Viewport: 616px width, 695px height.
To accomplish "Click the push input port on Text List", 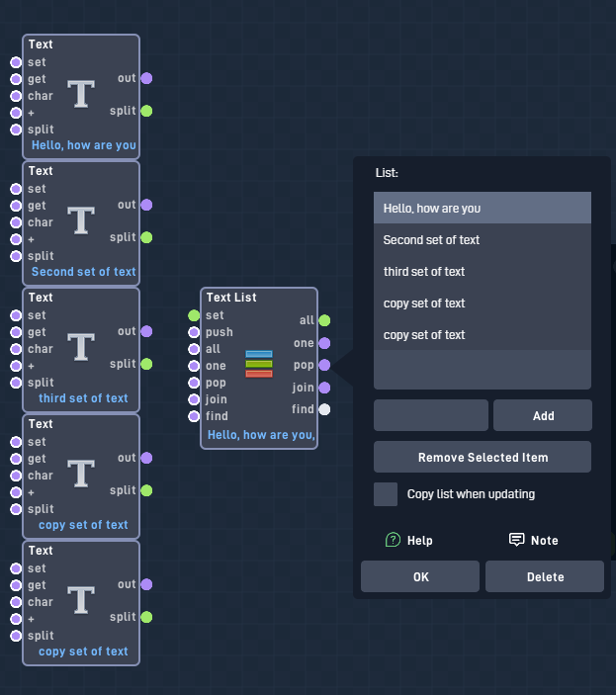I will click(x=194, y=332).
